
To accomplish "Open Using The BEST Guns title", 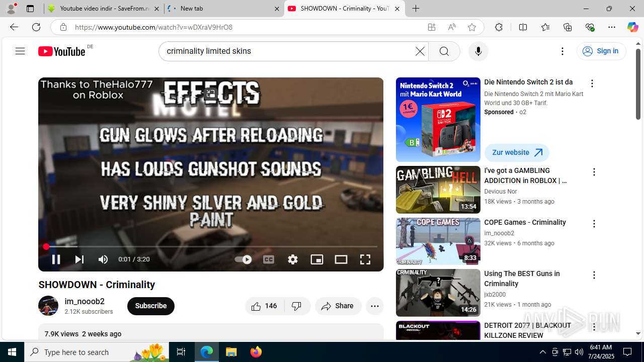I will click(522, 279).
